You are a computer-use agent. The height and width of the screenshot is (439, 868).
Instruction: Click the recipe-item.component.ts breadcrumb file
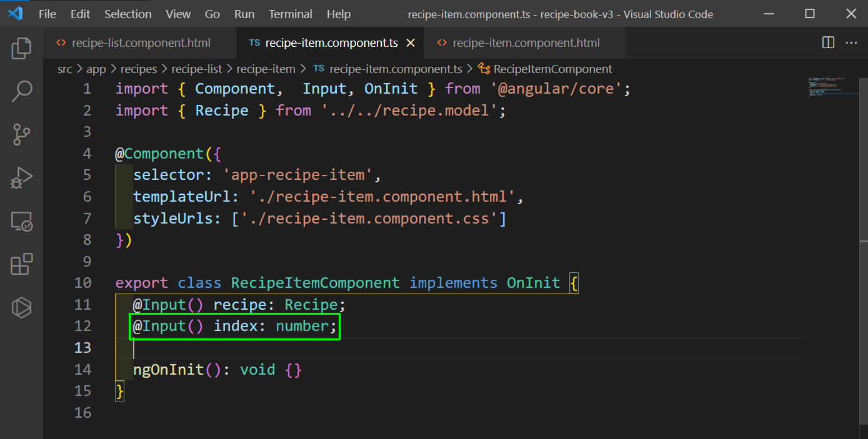pos(388,69)
